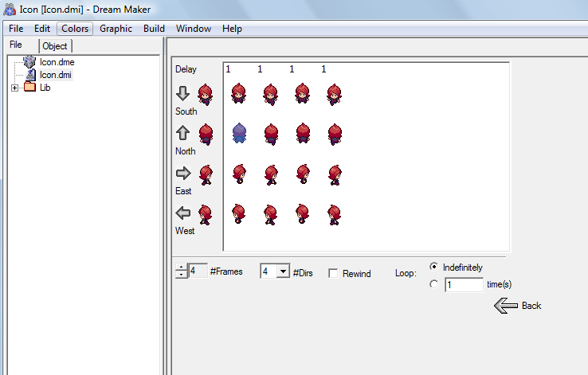Image resolution: width=588 pixels, height=375 pixels.
Task: Click the East direction right arrow icon
Action: [x=183, y=173]
